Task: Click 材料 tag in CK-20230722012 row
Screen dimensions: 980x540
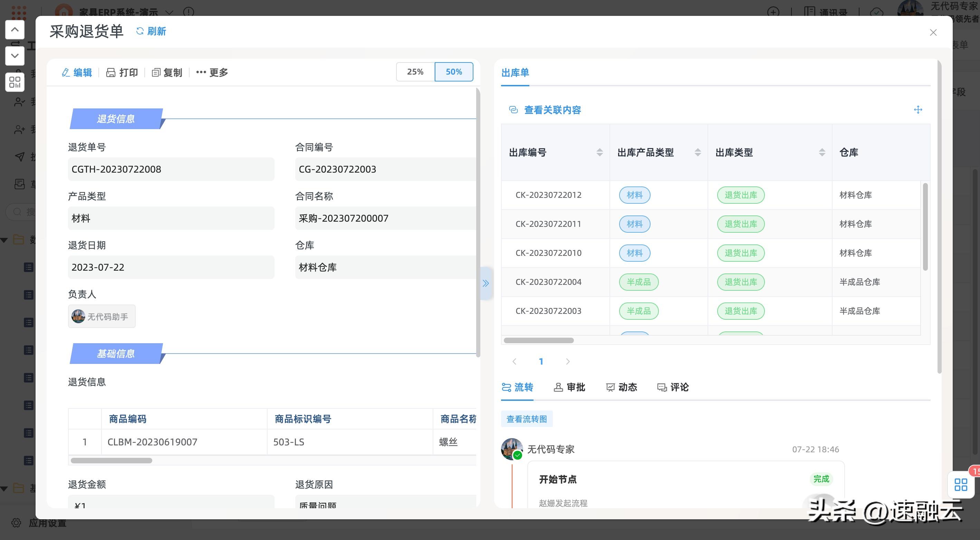Action: click(x=635, y=195)
